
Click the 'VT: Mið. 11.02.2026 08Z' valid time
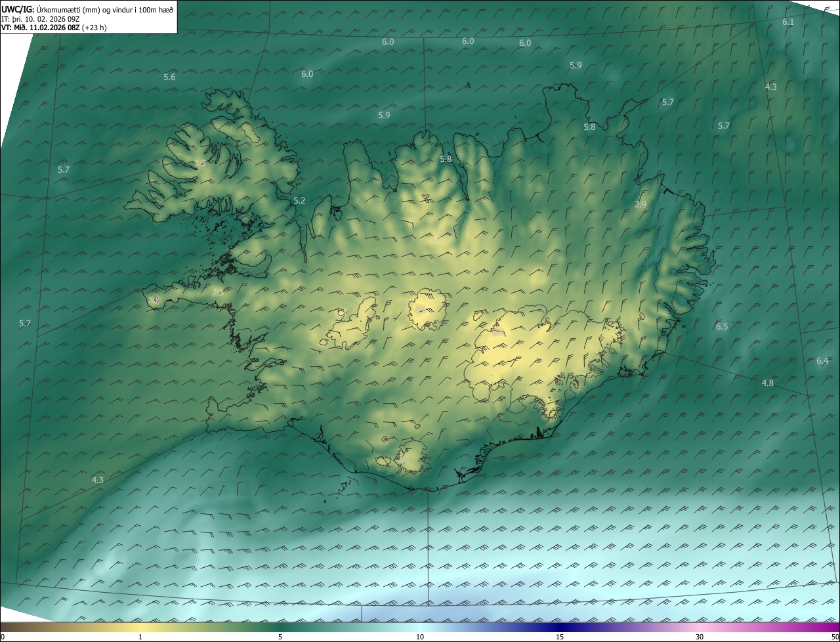point(41,28)
